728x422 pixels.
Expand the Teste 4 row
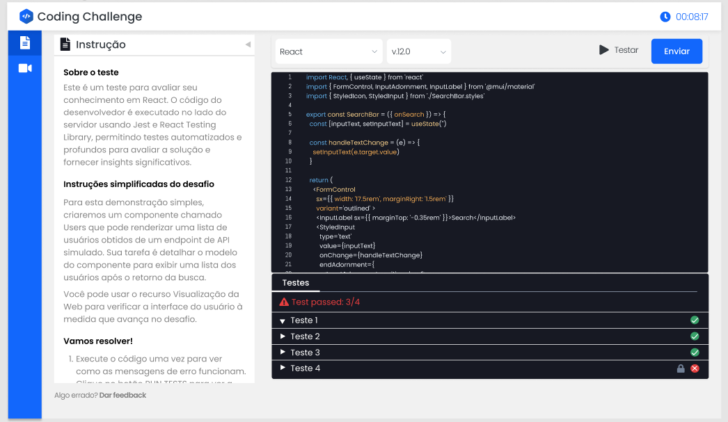[283, 369]
